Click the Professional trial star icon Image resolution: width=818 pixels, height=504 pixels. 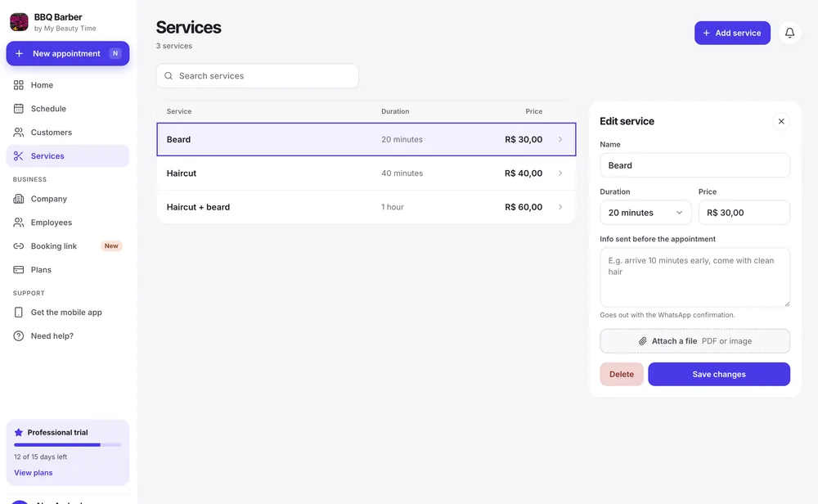[x=19, y=433]
